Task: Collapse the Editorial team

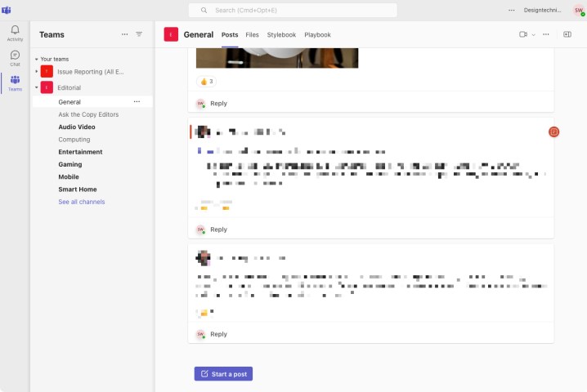Action: pos(36,87)
